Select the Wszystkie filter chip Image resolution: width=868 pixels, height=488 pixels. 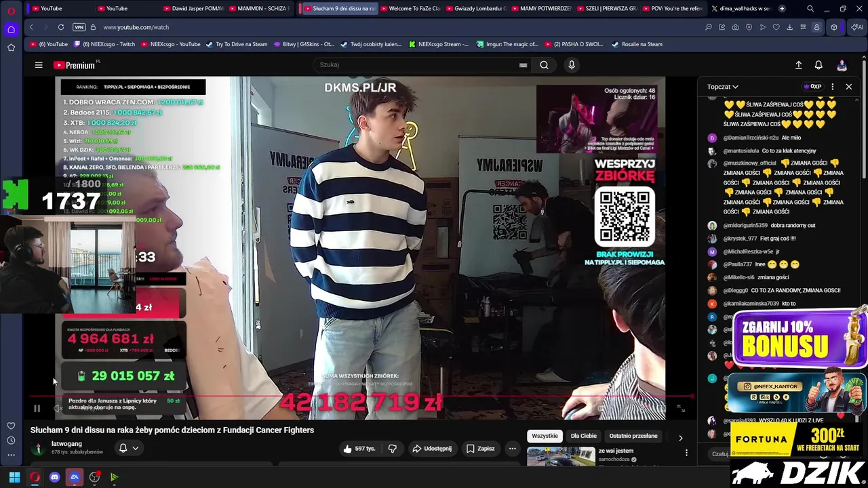[x=545, y=436]
